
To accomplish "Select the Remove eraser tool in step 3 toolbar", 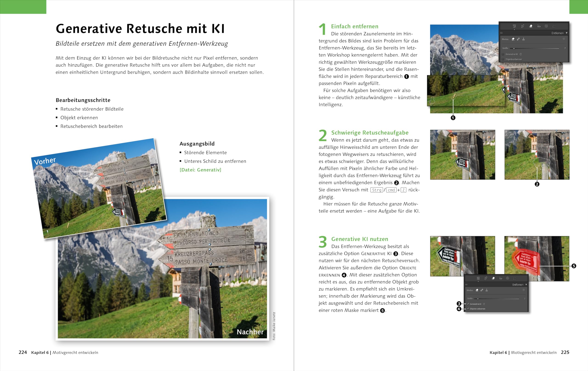I will [x=494, y=278].
